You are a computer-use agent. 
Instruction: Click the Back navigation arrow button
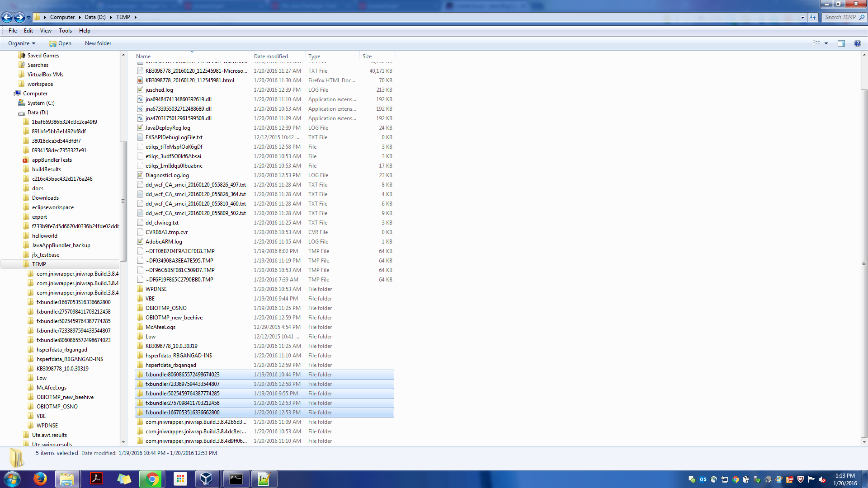[7, 17]
